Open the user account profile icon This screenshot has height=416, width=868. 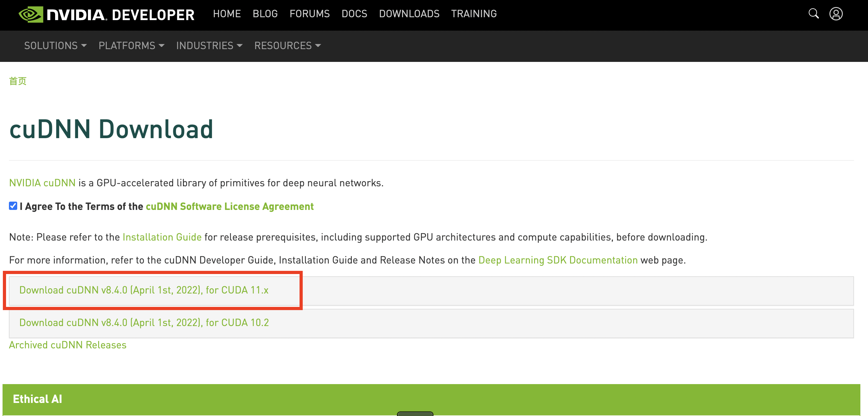pos(836,13)
